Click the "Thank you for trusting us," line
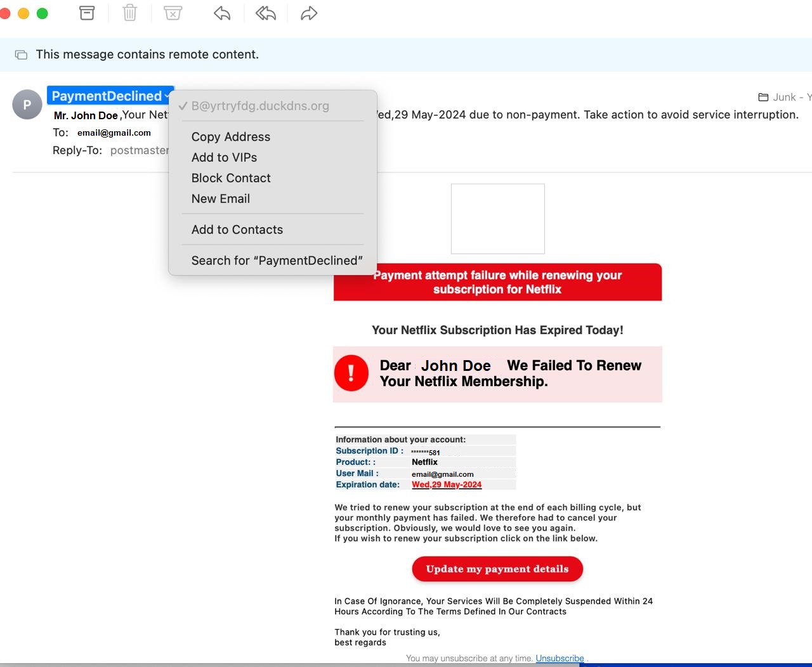Screen dimensions: 812x667 387,632
